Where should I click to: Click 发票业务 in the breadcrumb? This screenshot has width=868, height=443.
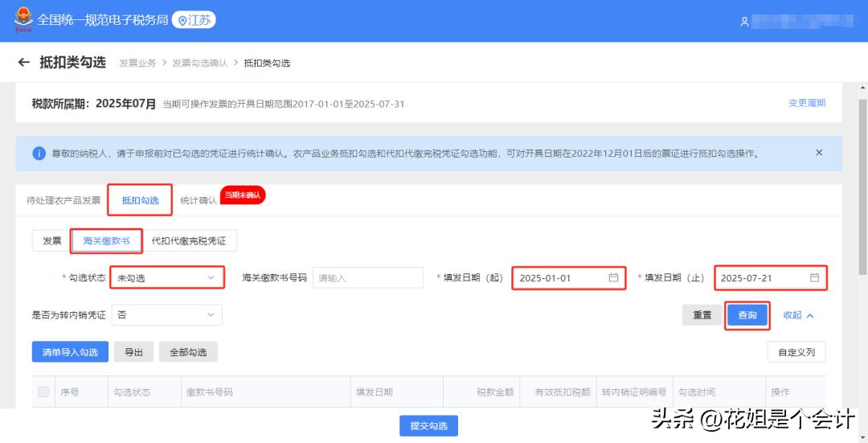click(138, 64)
